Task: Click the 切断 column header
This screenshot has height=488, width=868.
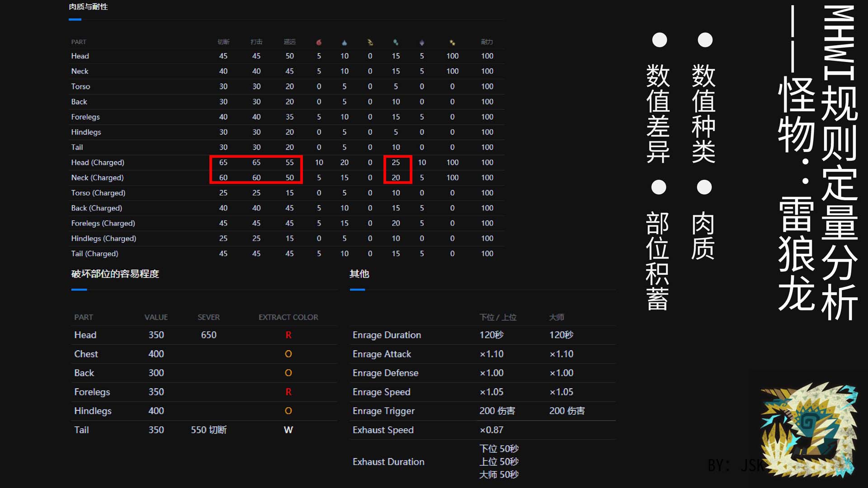Action: tap(223, 42)
